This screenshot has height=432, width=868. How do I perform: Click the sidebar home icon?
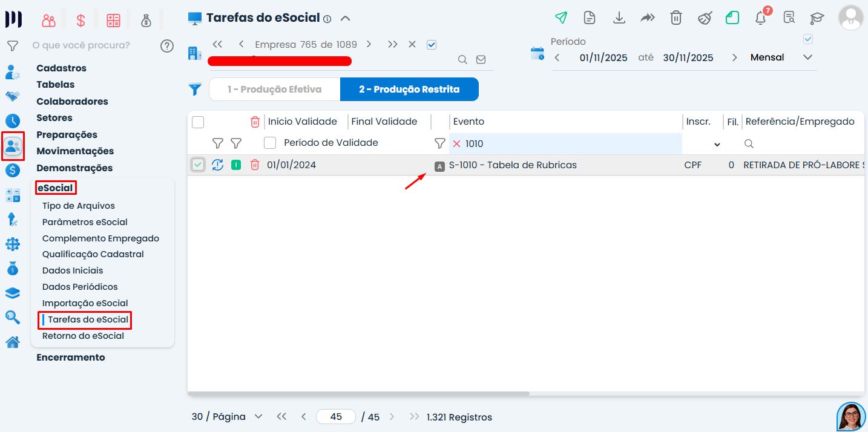tap(13, 342)
